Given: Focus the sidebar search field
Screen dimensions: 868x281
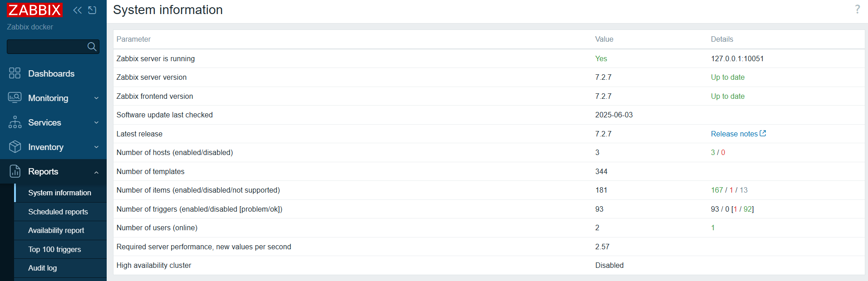Looking at the screenshot, I should [x=46, y=47].
